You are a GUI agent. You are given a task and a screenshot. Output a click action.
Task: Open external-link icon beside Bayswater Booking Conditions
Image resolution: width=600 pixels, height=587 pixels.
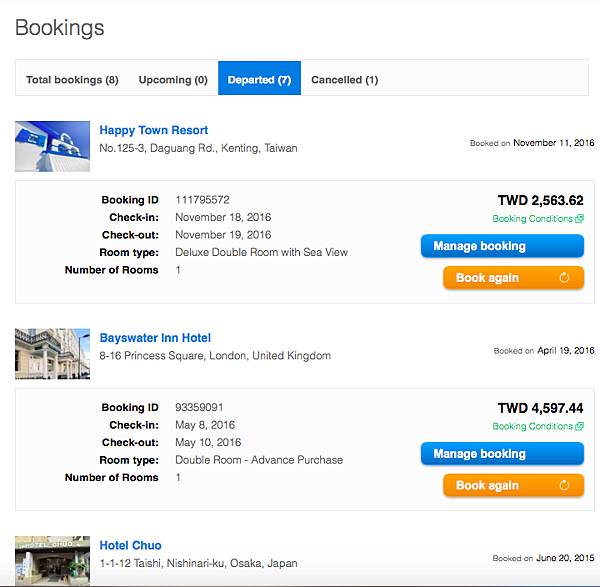pyautogui.click(x=579, y=426)
